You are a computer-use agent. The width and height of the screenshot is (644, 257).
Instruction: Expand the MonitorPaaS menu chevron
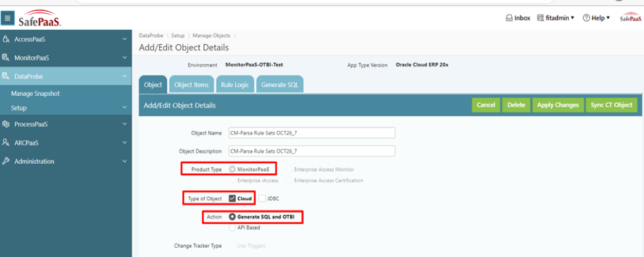click(x=125, y=58)
